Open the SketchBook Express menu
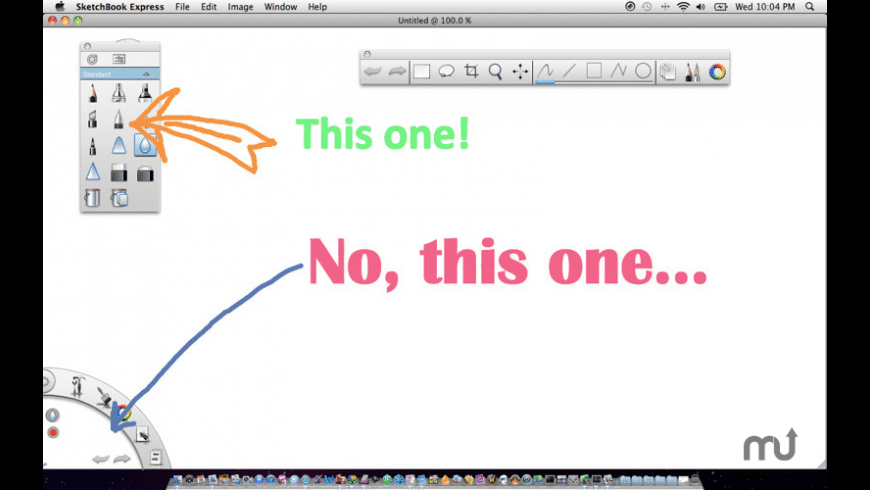The width and height of the screenshot is (870, 490). pyautogui.click(x=120, y=7)
